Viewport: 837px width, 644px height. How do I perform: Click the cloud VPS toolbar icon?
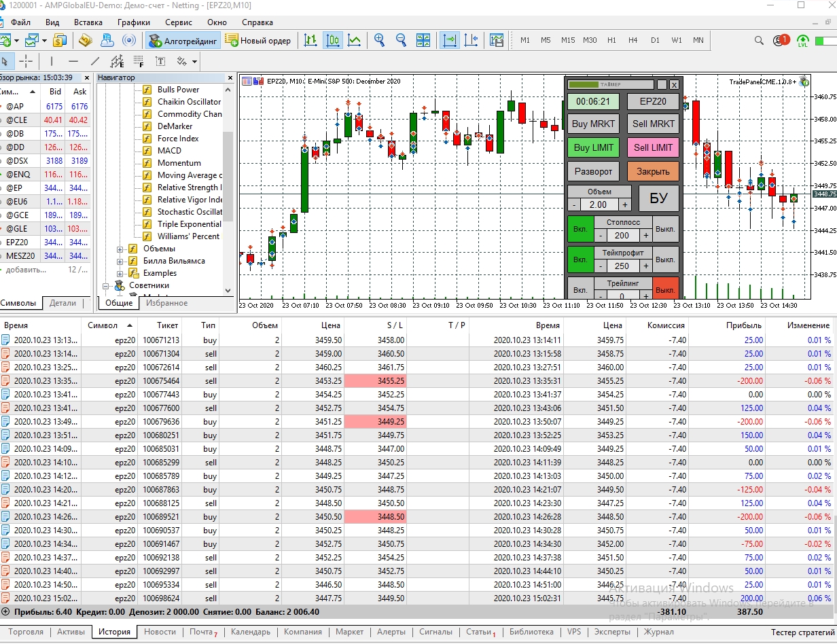107,41
